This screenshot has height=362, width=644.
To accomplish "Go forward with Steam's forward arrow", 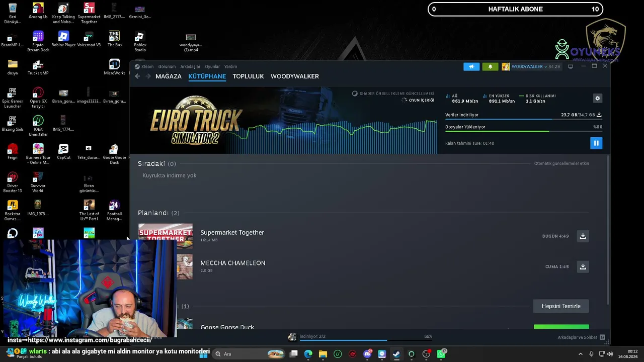I will [148, 76].
